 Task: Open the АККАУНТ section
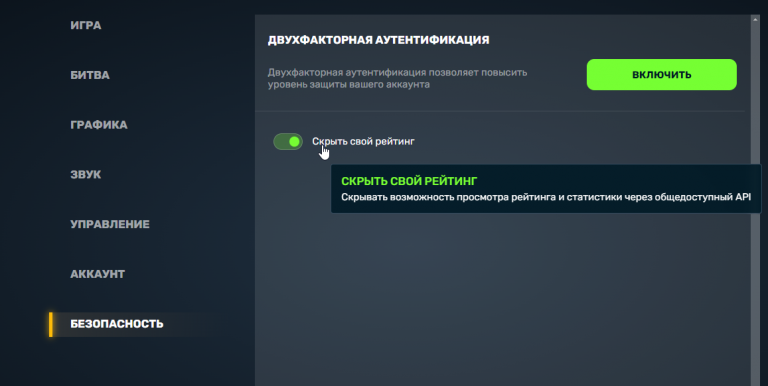tap(97, 274)
